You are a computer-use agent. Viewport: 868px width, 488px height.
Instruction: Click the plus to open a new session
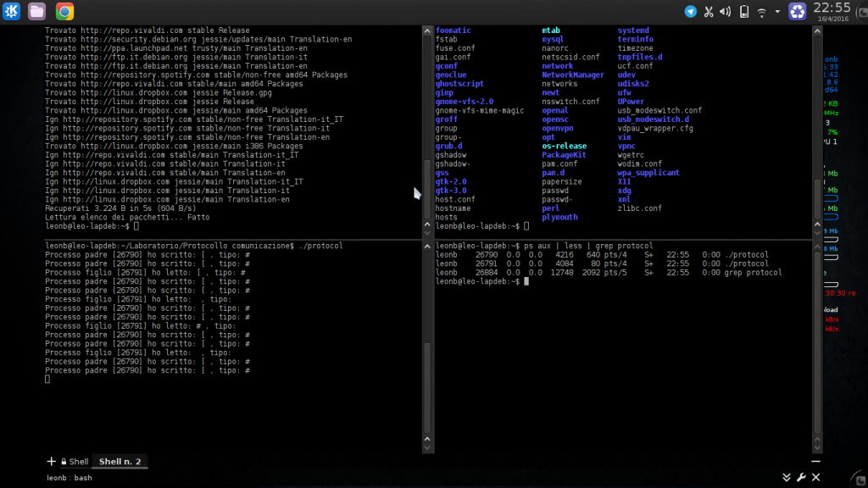click(50, 461)
